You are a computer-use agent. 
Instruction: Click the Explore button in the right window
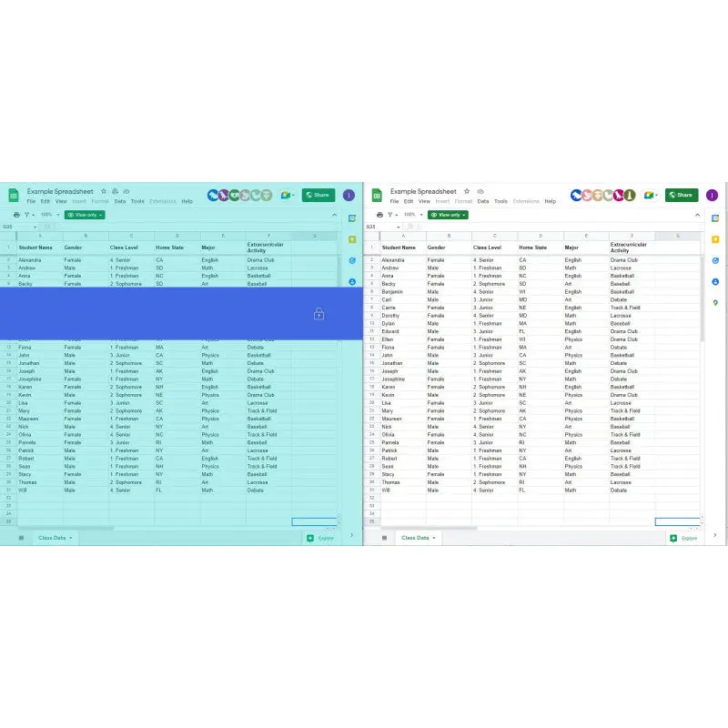pyautogui.click(x=684, y=538)
